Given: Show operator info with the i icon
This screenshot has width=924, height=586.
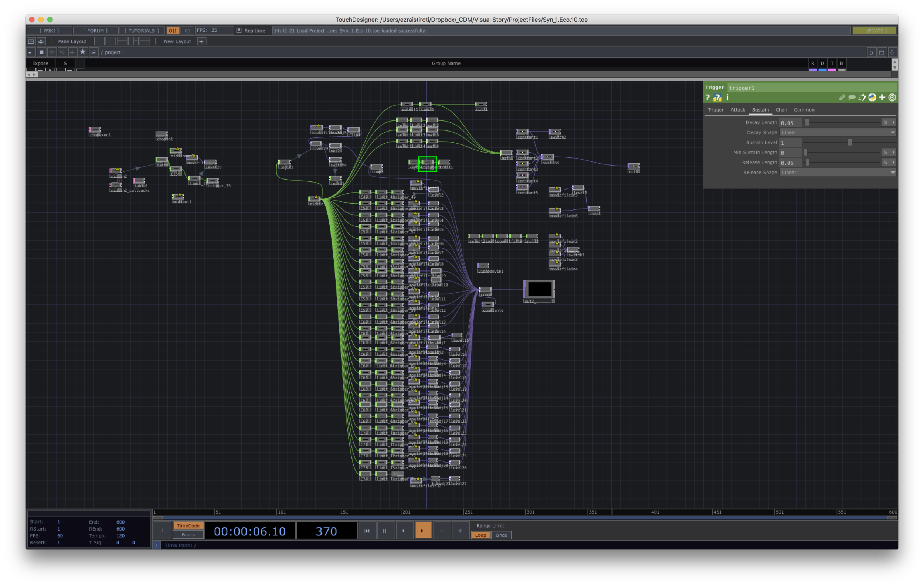Looking at the screenshot, I should (x=727, y=98).
